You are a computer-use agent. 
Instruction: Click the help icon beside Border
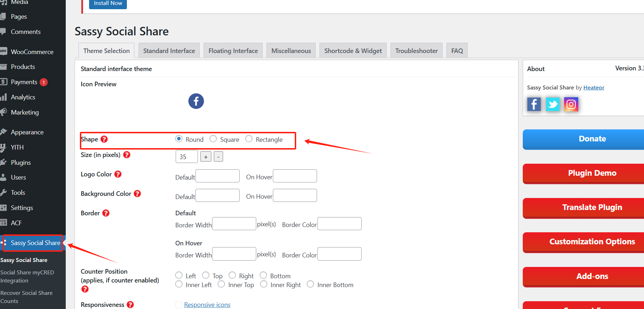(106, 213)
